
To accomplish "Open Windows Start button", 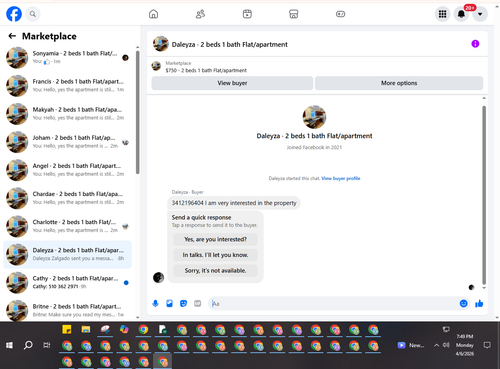I will coord(9,345).
